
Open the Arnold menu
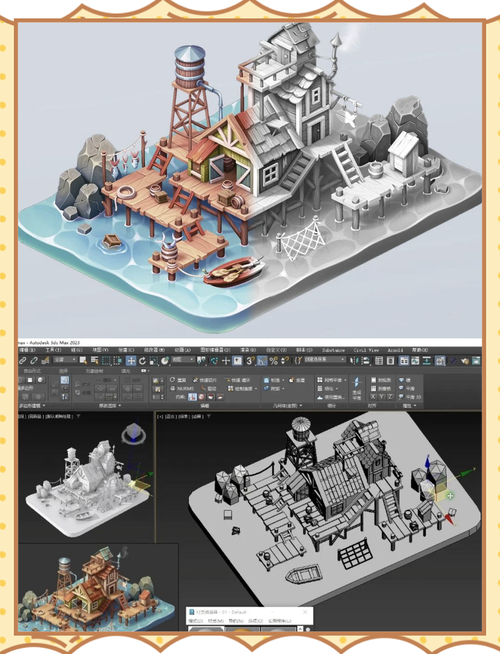395,350
